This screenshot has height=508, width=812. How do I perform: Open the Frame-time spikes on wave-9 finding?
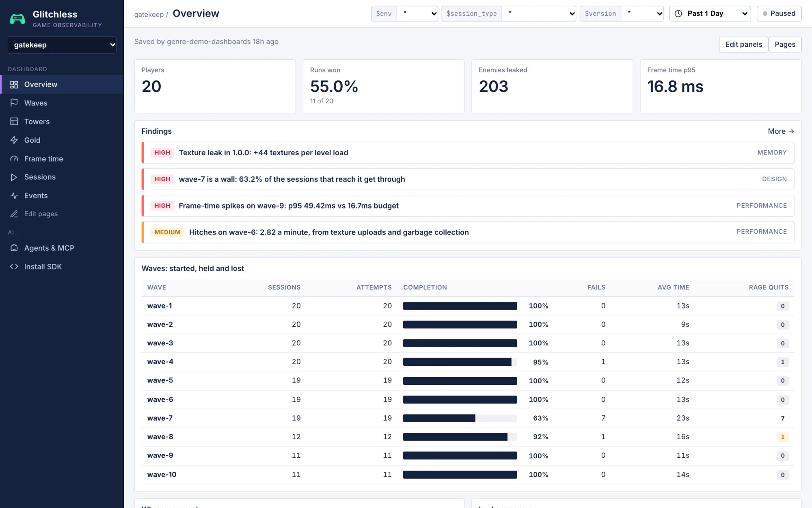coord(468,206)
